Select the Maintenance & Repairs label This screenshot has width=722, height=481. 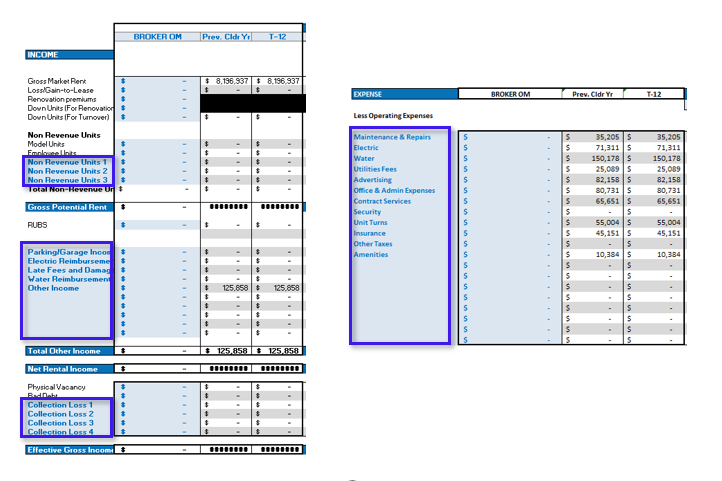(392, 137)
